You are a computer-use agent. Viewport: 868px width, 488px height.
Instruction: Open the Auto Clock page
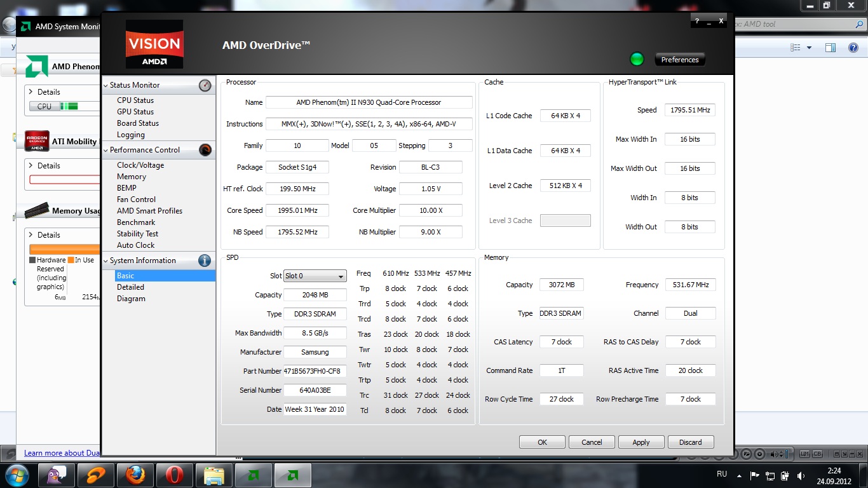135,245
